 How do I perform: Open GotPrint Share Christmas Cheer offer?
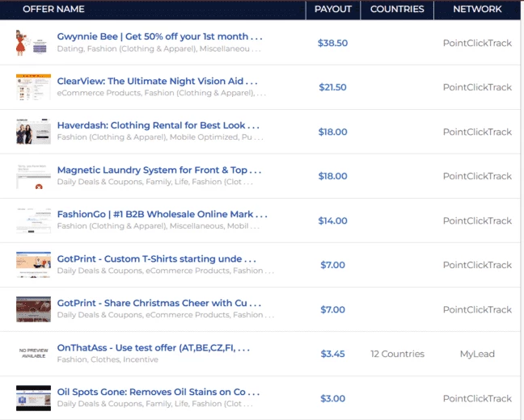(x=159, y=303)
